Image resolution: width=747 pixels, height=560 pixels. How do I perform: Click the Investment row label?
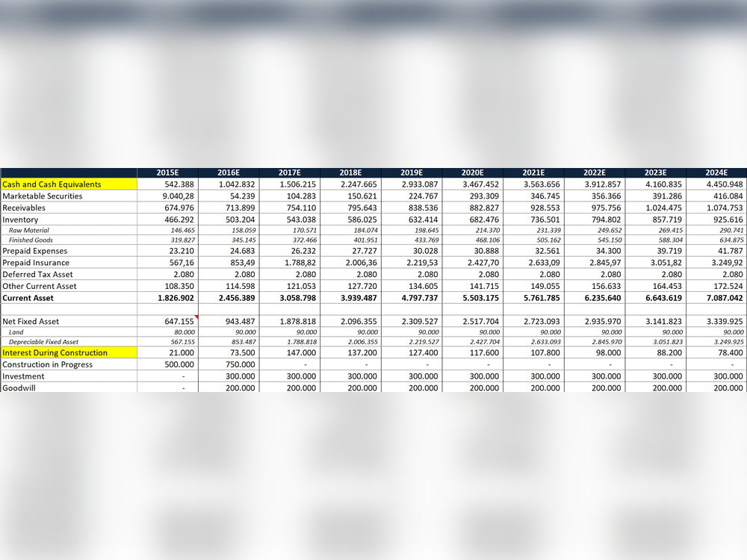coord(23,376)
